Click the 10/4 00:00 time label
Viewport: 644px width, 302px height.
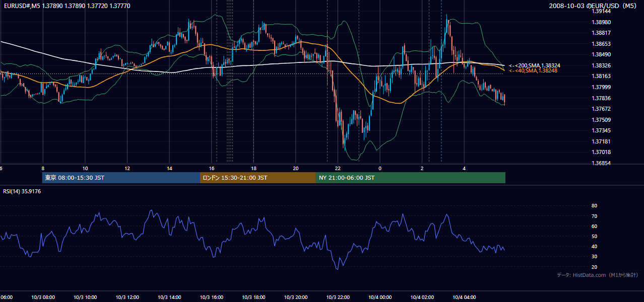380,297
